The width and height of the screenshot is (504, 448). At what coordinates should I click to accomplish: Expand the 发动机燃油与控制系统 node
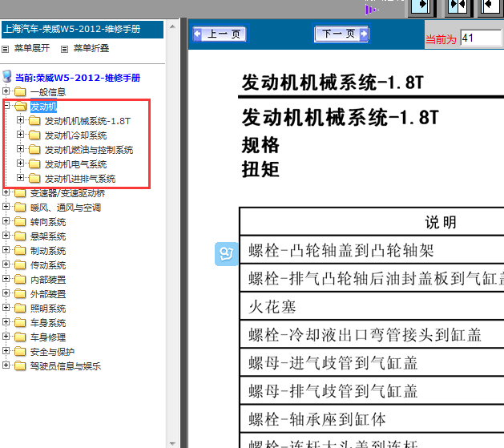[x=20, y=148]
